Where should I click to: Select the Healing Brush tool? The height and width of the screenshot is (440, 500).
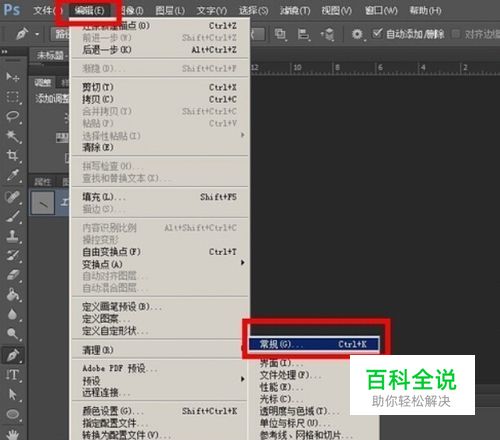point(13,197)
